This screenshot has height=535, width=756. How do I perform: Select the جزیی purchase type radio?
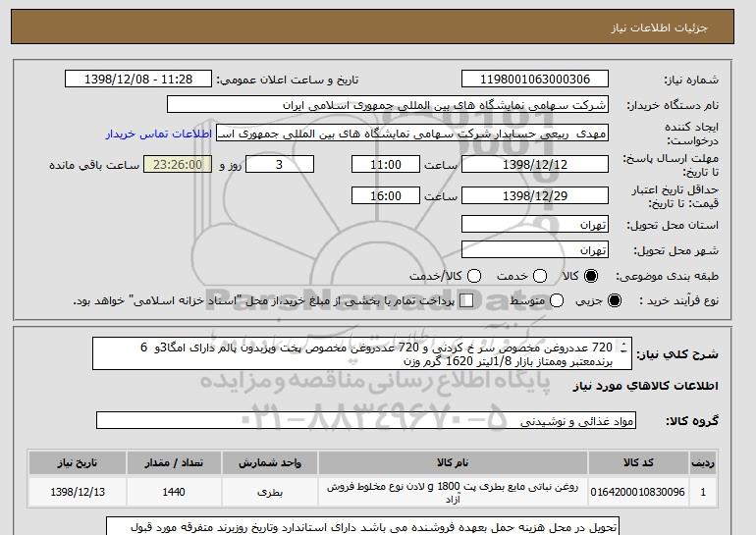click(615, 300)
